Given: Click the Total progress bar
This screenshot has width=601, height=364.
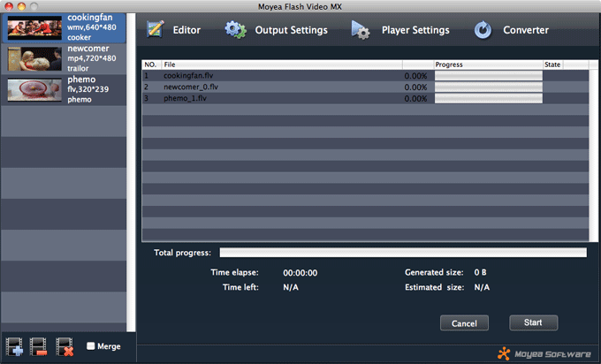Looking at the screenshot, I should (402, 253).
